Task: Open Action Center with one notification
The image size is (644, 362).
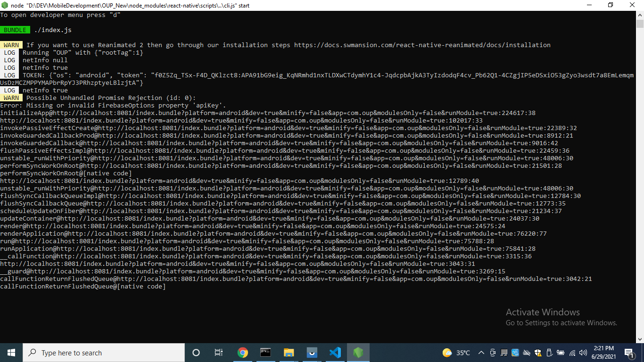Action: [x=629, y=352]
